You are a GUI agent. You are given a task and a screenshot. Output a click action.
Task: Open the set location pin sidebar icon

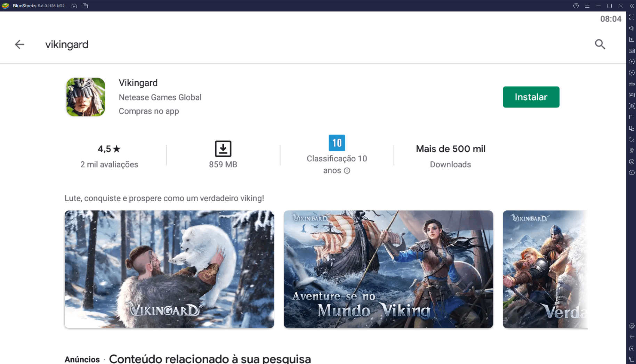(x=632, y=151)
